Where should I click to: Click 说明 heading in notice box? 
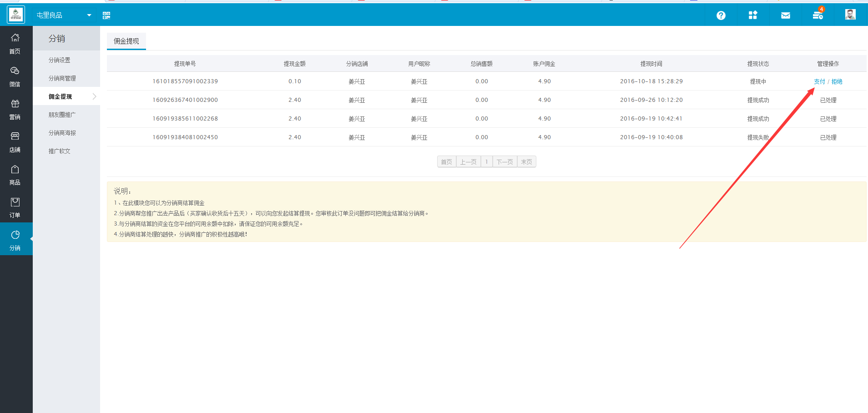click(122, 191)
